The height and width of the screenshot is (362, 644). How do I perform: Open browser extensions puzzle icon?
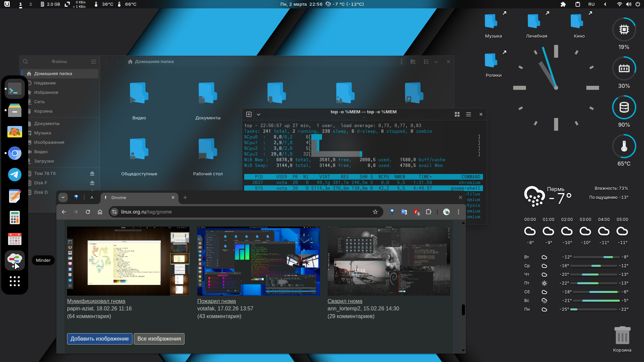(428, 212)
